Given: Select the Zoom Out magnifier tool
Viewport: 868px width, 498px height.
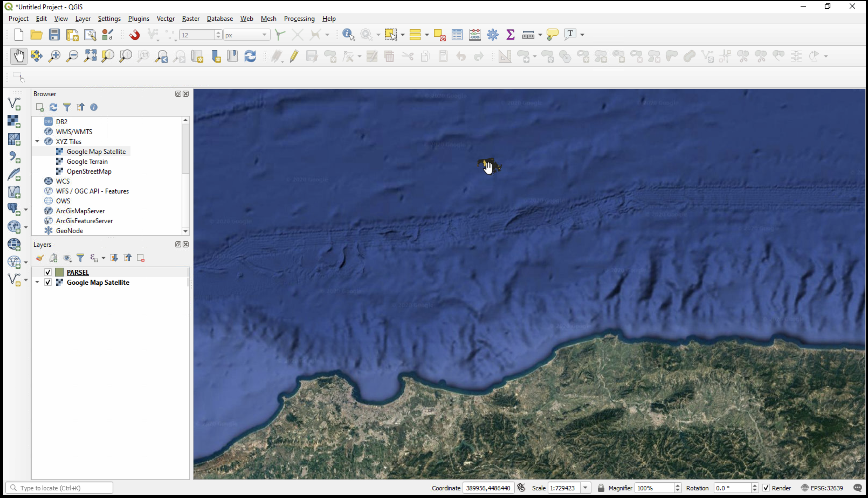Looking at the screenshot, I should click(x=72, y=56).
